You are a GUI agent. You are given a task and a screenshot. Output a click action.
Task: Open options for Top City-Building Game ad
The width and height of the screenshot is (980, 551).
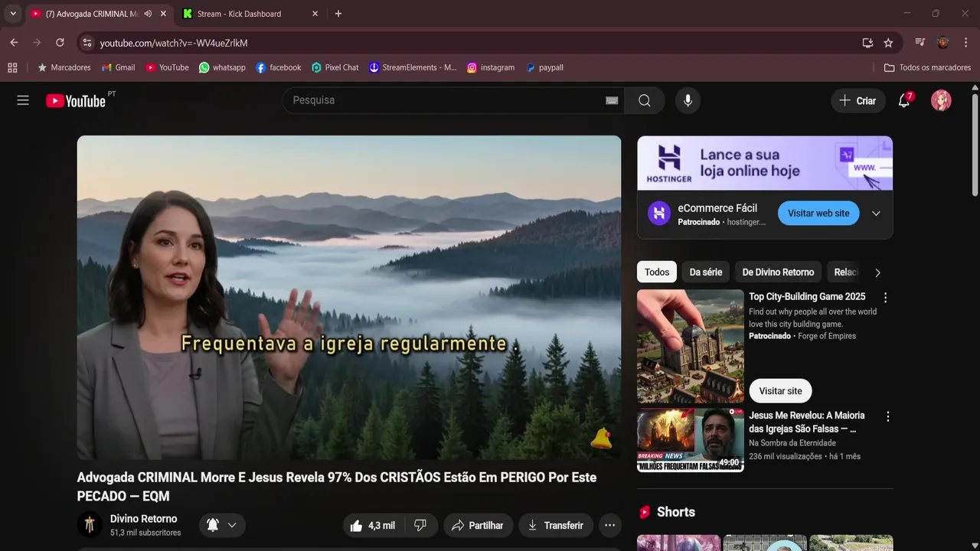(x=886, y=298)
